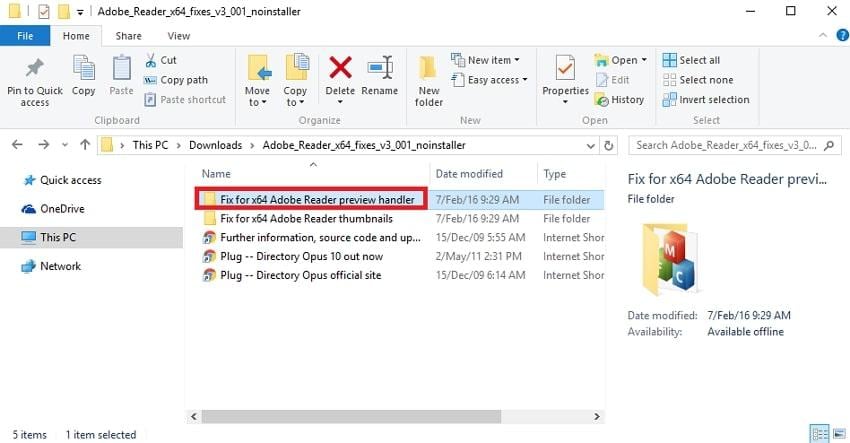The width and height of the screenshot is (850, 443).
Task: Go back with the left arrow
Action: coord(17,145)
